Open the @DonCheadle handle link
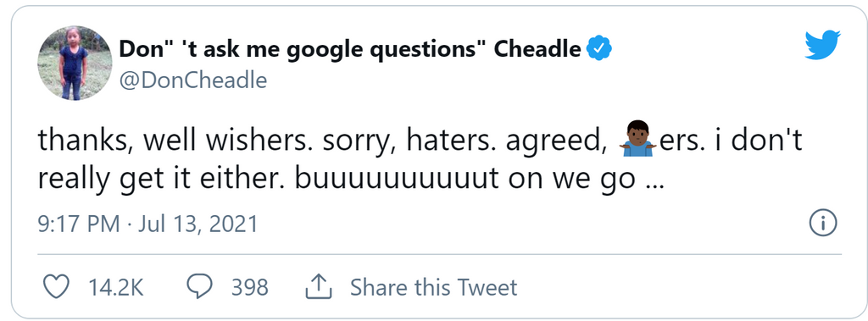 [x=192, y=80]
